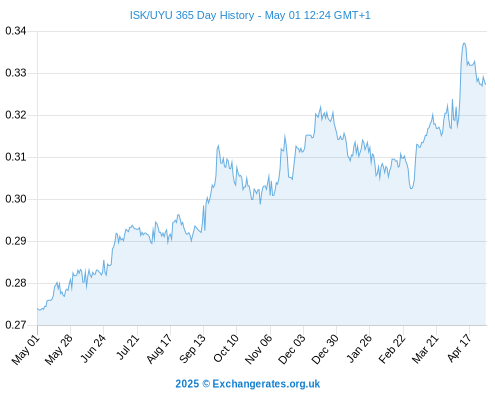Select the Jun 24 x-axis date label

[93, 349]
